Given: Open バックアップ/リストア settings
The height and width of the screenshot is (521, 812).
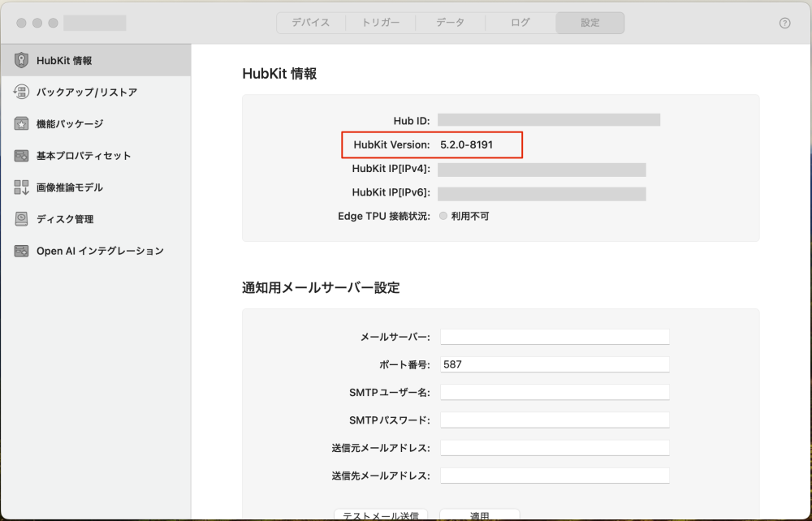Looking at the screenshot, I should pos(96,92).
